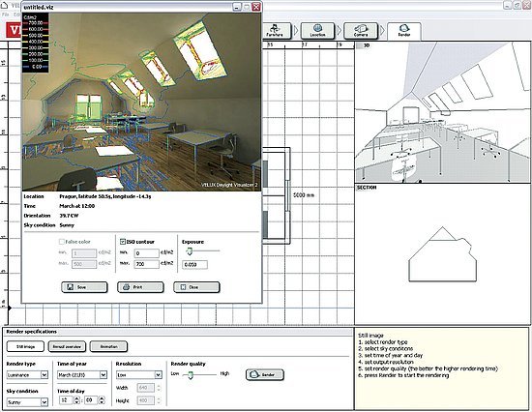This screenshot has width=532, height=412.
Task: Click the arrow between Furniture and Location
Action: 296,31
